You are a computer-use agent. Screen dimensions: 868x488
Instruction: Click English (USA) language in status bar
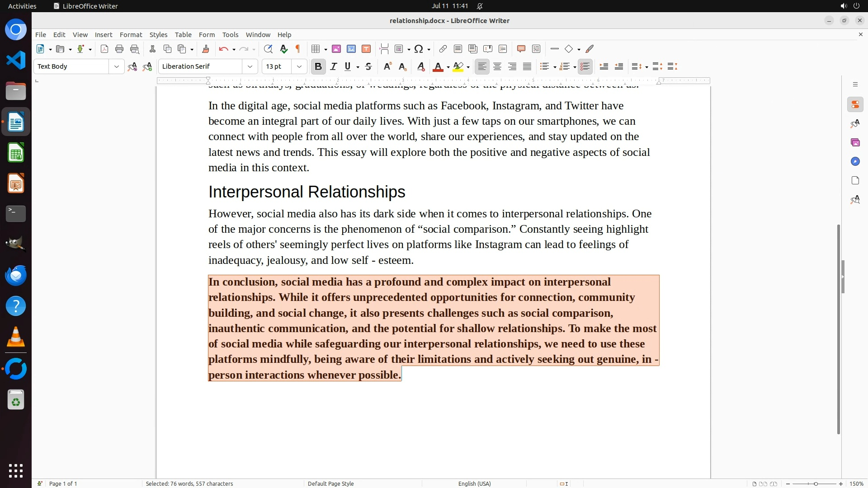click(474, 483)
